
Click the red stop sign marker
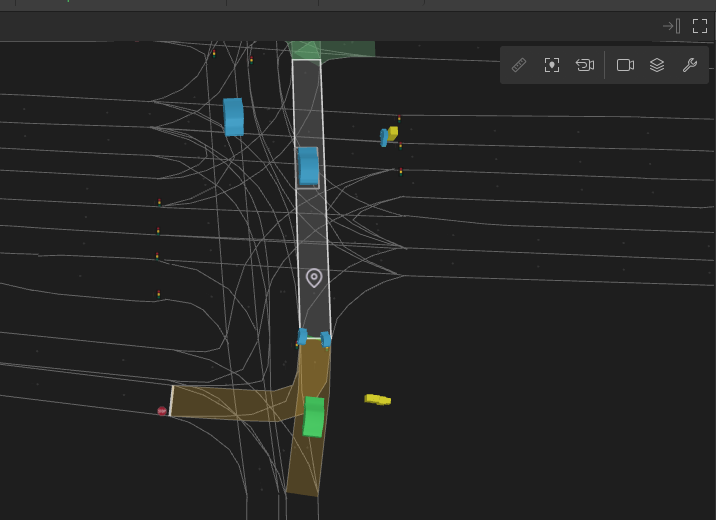162,411
